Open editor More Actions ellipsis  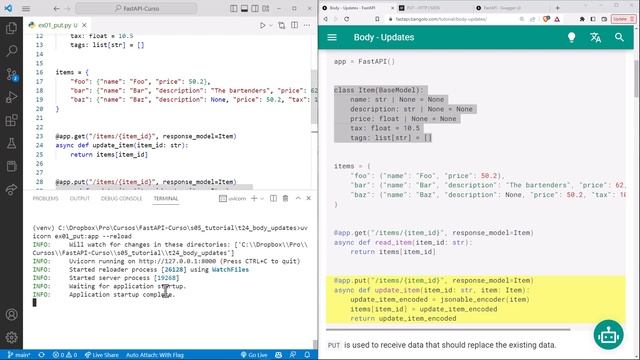pos(307,25)
